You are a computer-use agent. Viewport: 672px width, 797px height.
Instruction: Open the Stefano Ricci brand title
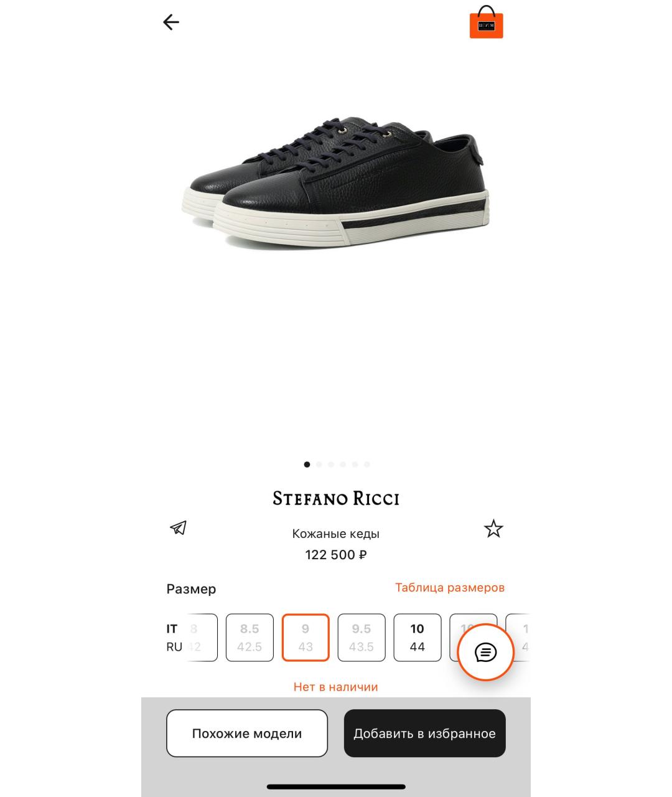(x=336, y=499)
